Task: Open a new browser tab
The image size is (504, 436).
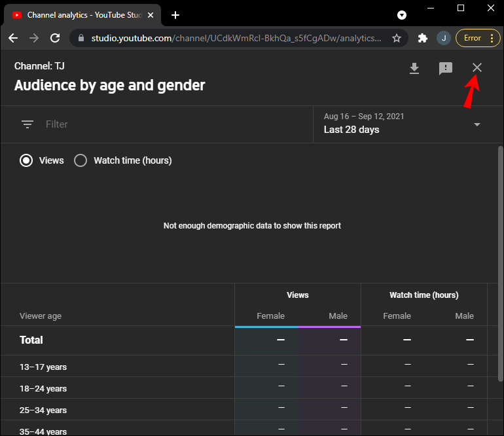Action: click(x=175, y=15)
